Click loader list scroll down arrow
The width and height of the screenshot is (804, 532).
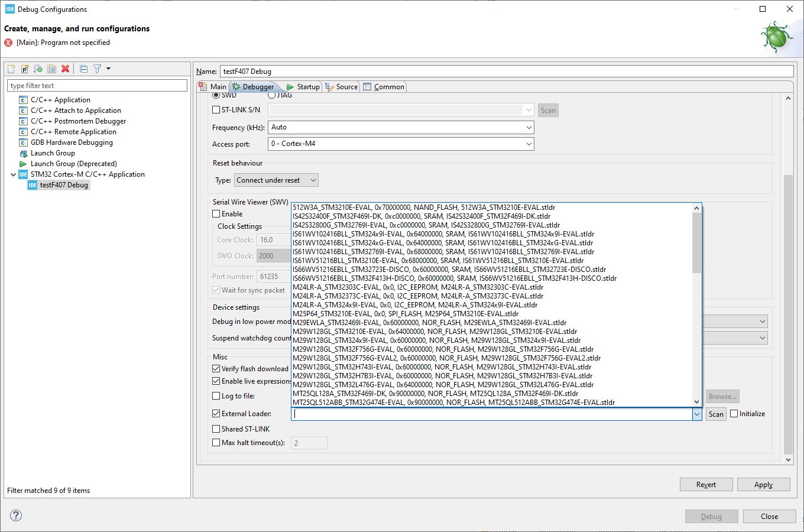tap(696, 402)
